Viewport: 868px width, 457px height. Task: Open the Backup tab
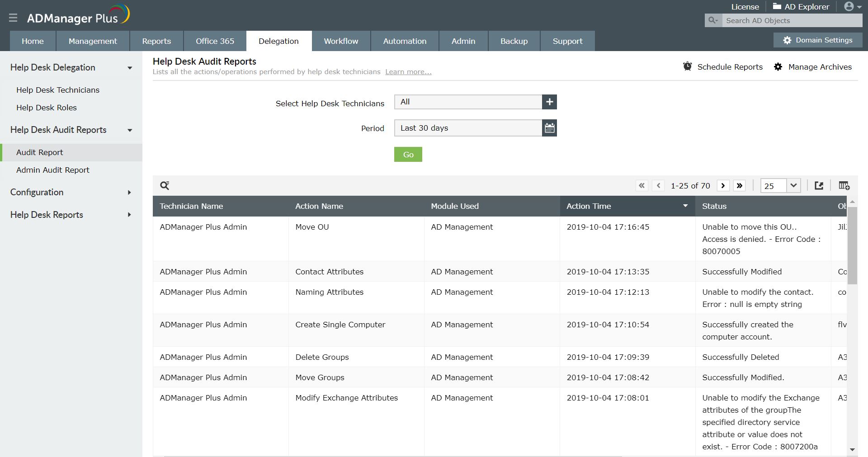coord(514,41)
